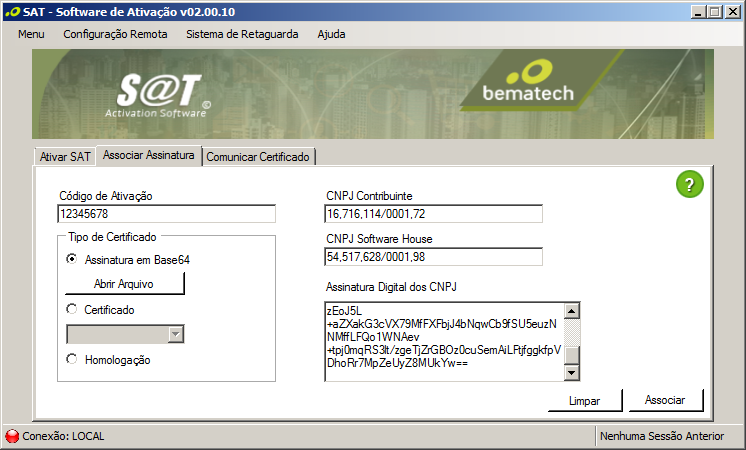Image resolution: width=746 pixels, height=450 pixels.
Task: Select the Certificado radio option
Action: (71, 310)
